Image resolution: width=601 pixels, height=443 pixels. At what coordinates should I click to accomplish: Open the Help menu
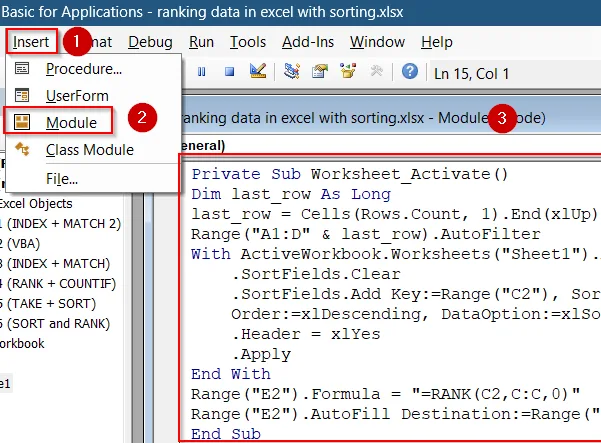[x=437, y=42]
